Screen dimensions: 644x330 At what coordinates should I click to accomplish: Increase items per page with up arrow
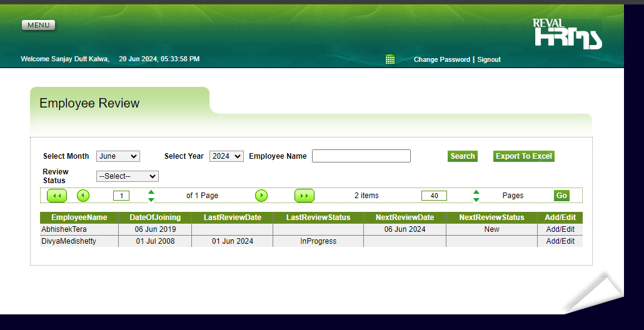click(476, 192)
